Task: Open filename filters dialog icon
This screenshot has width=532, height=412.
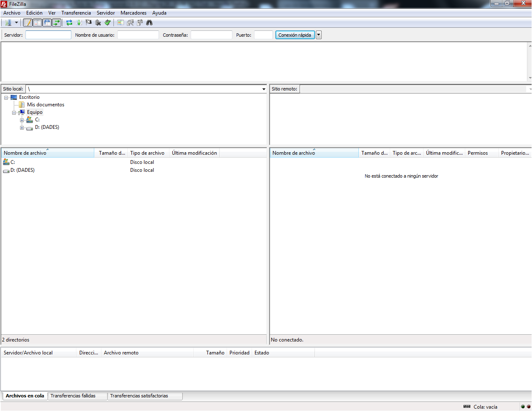Action: pyautogui.click(x=121, y=23)
